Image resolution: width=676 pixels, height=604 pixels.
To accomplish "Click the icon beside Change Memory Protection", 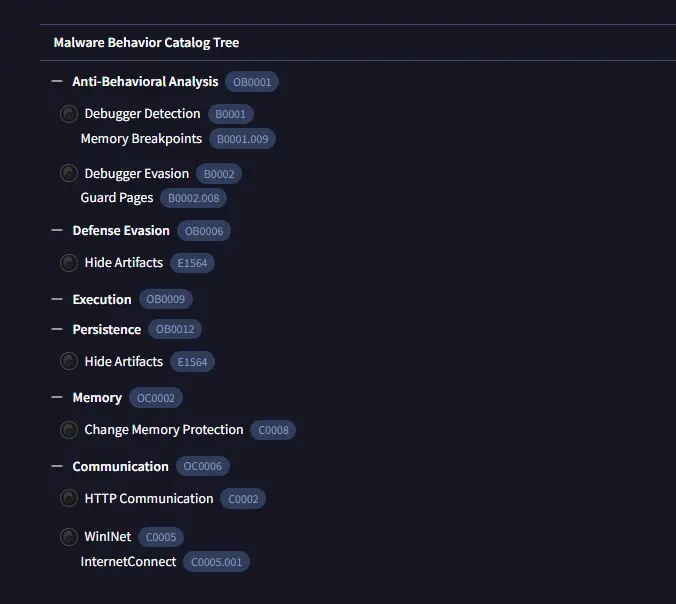I will click(69, 430).
